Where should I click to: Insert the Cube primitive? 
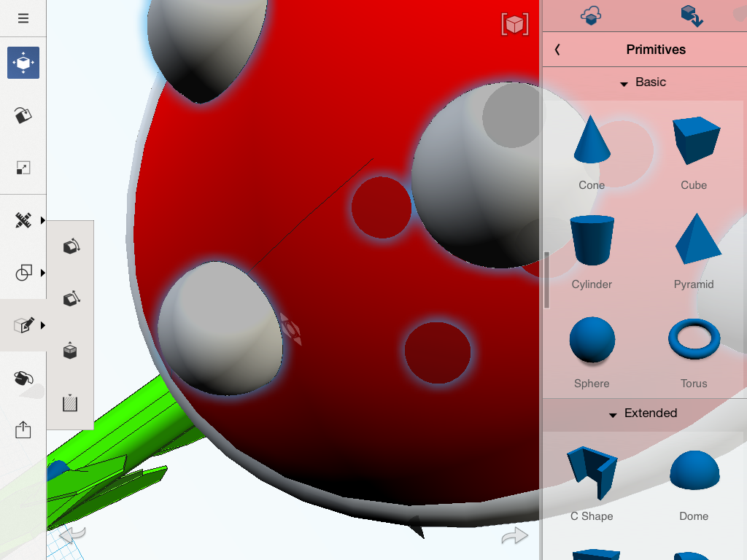pyautogui.click(x=694, y=152)
